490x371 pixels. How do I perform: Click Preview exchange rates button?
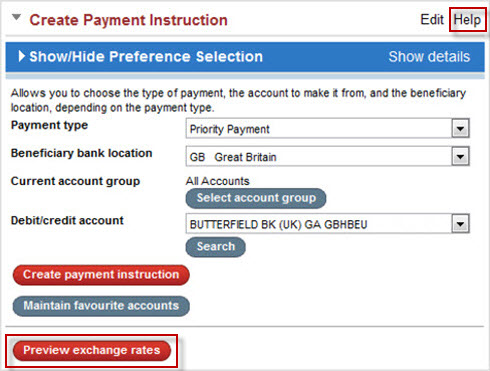click(x=92, y=351)
